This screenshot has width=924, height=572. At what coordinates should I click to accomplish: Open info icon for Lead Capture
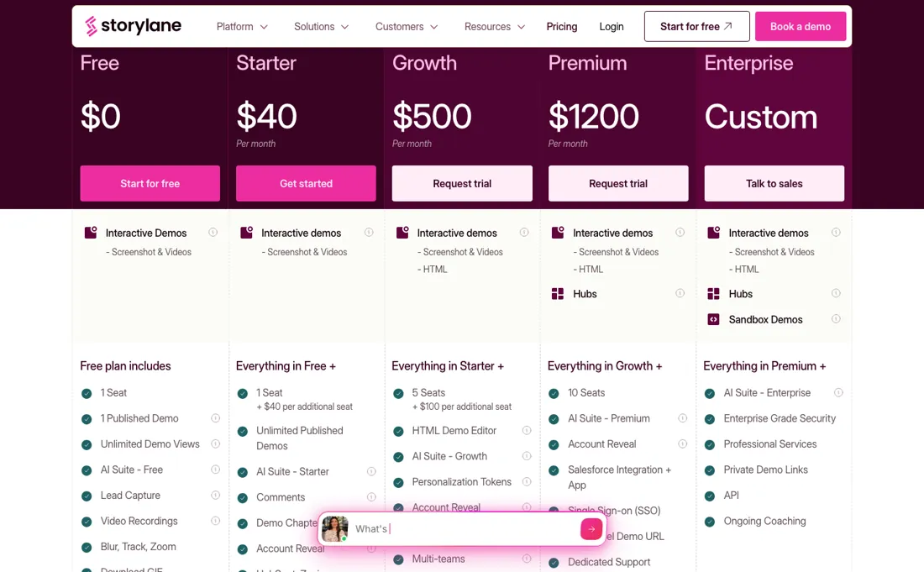click(216, 496)
